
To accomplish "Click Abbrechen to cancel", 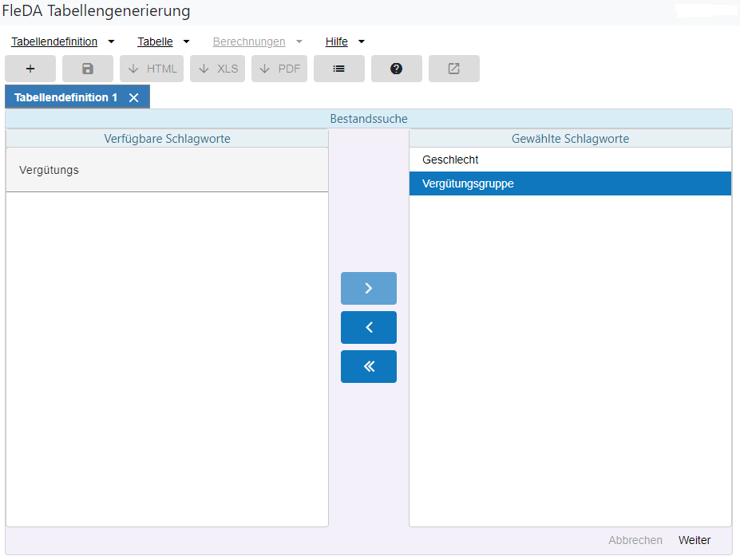I will point(635,540).
